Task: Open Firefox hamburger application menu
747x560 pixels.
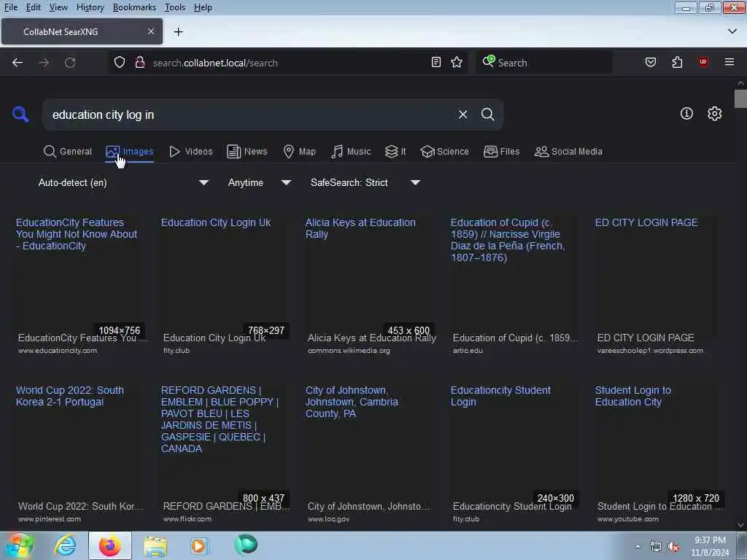Action: pos(729,62)
